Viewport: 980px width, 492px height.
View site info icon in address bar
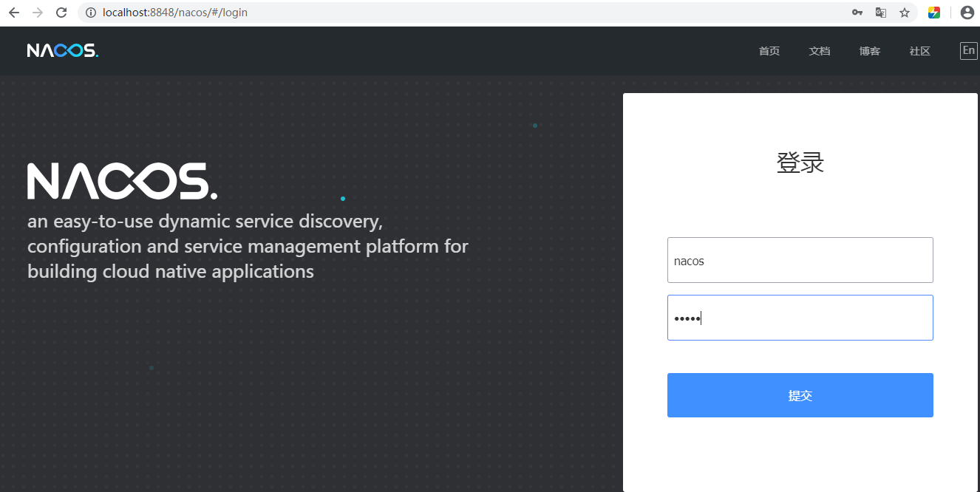(91, 13)
